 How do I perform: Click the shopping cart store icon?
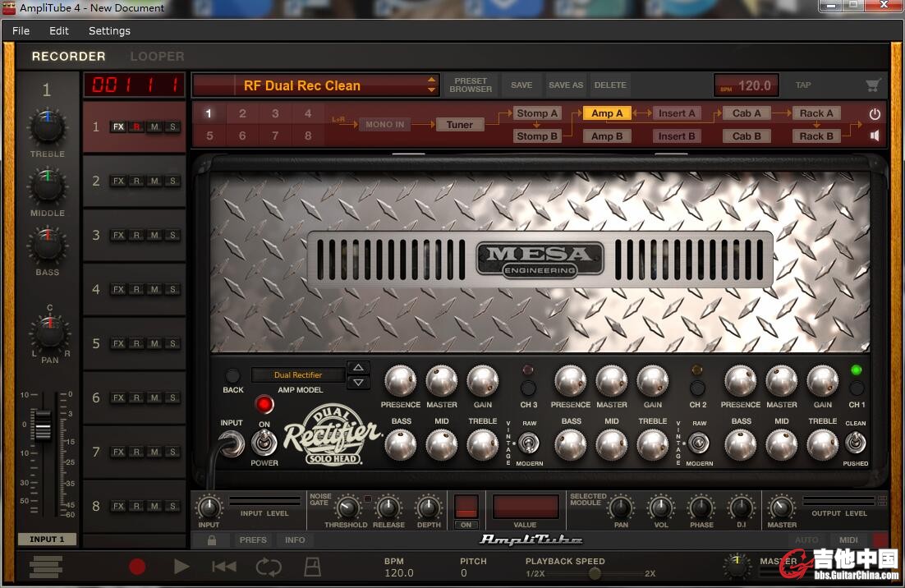click(x=873, y=85)
